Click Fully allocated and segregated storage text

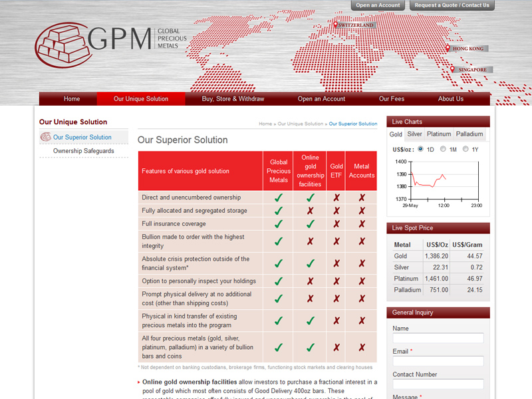pyautogui.click(x=194, y=211)
